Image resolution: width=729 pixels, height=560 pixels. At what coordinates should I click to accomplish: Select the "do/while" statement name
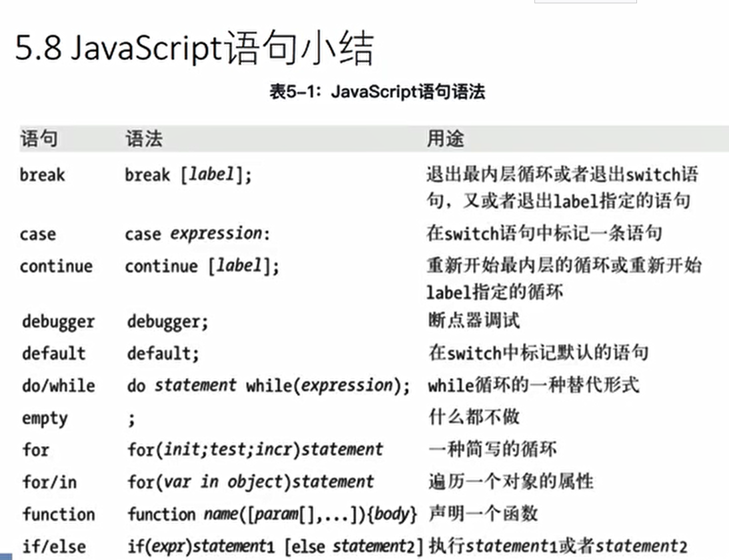tap(58, 385)
